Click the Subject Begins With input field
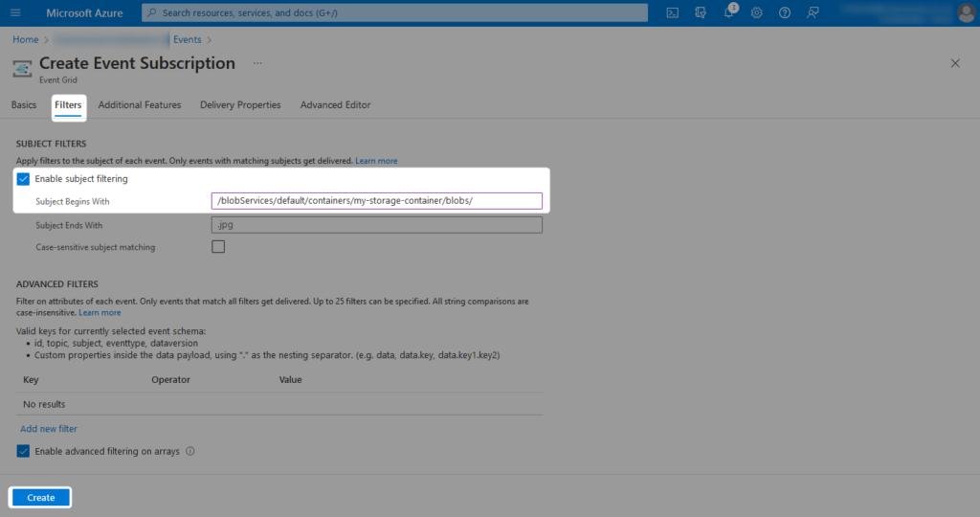Image resolution: width=980 pixels, height=517 pixels. [376, 201]
